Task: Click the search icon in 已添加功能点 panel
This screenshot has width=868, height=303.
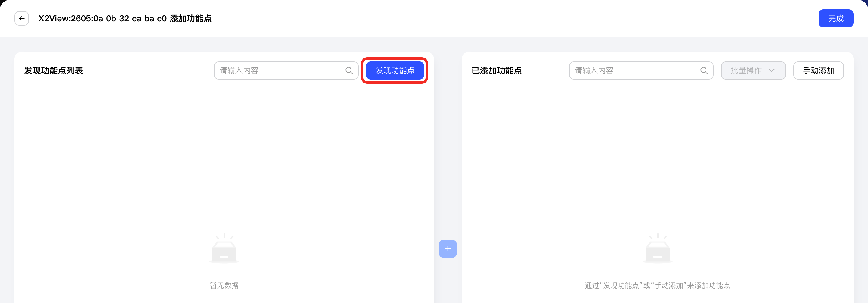Action: (704, 71)
